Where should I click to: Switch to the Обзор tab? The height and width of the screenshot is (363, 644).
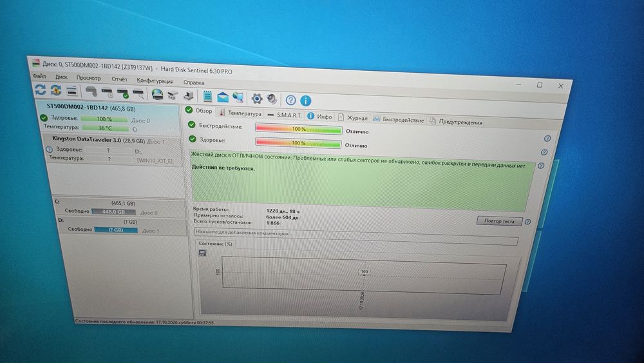pos(199,111)
